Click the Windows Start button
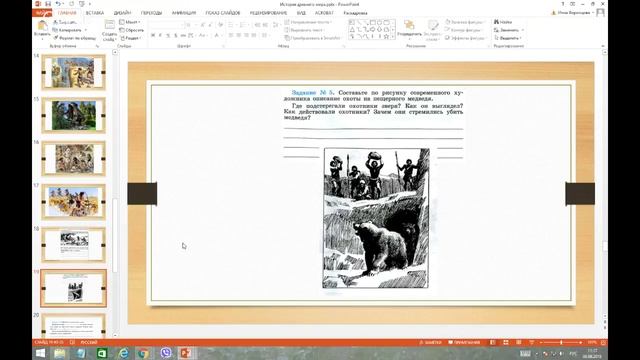Viewport: 640px width, 360px height. [40, 353]
